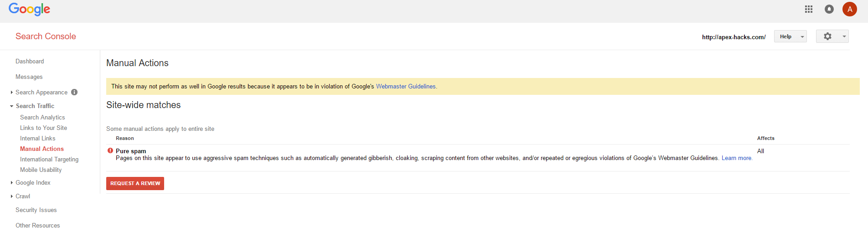The width and height of the screenshot is (868, 233).
Task: Open Messages in the sidebar
Action: 29,77
